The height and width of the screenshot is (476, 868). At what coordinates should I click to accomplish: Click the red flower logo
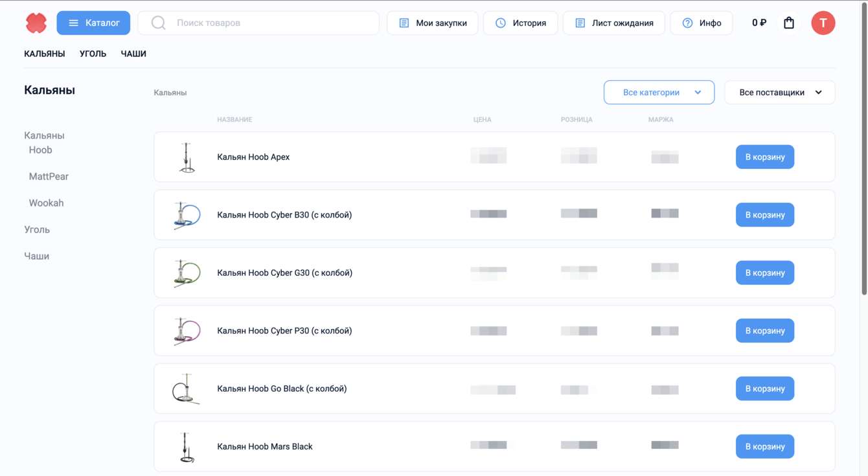[x=36, y=23]
